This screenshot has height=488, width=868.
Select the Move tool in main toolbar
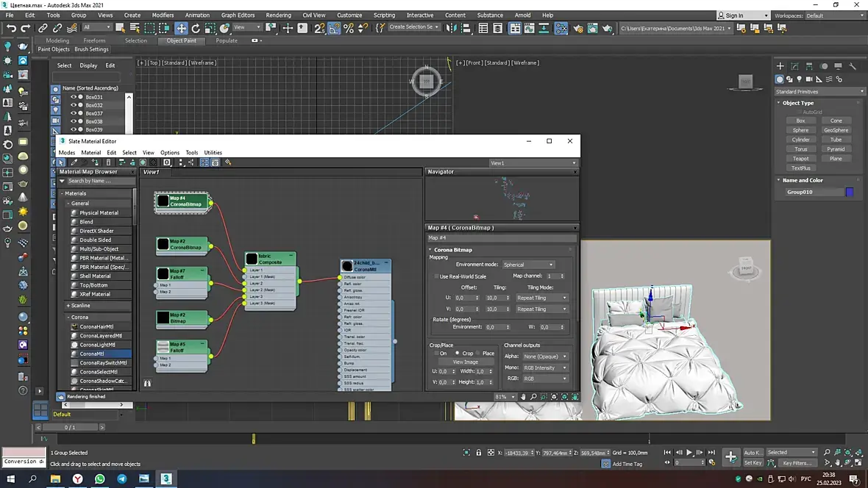click(x=181, y=28)
